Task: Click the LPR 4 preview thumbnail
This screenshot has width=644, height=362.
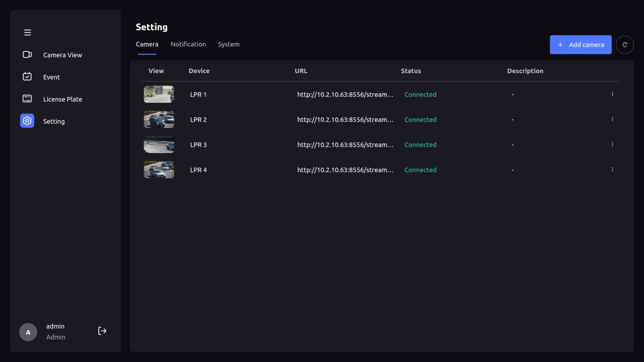Action: click(x=159, y=170)
